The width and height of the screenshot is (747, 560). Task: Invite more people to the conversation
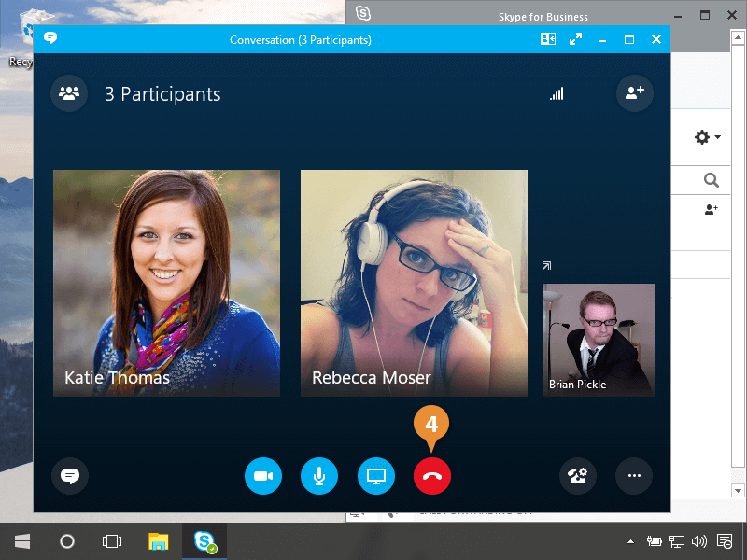point(635,93)
